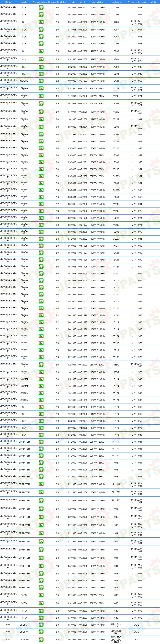The width and height of the screenshot is (160, 644).
Task: Click fuel icon in the M 111.961 row
Action: point(41,204)
